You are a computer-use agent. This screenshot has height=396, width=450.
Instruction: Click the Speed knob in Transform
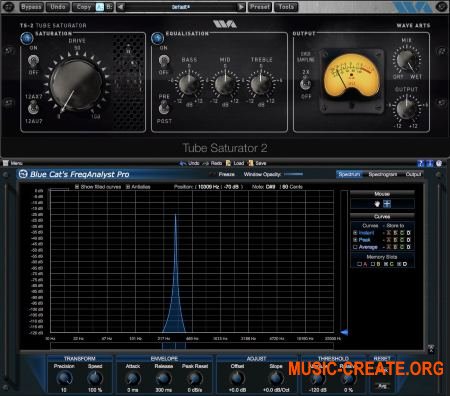click(95, 378)
